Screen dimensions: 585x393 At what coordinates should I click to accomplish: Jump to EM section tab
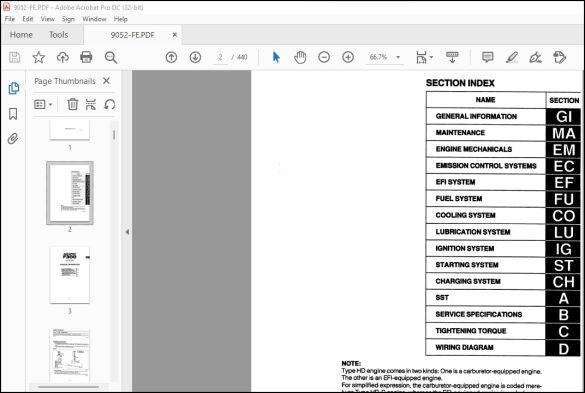point(564,150)
